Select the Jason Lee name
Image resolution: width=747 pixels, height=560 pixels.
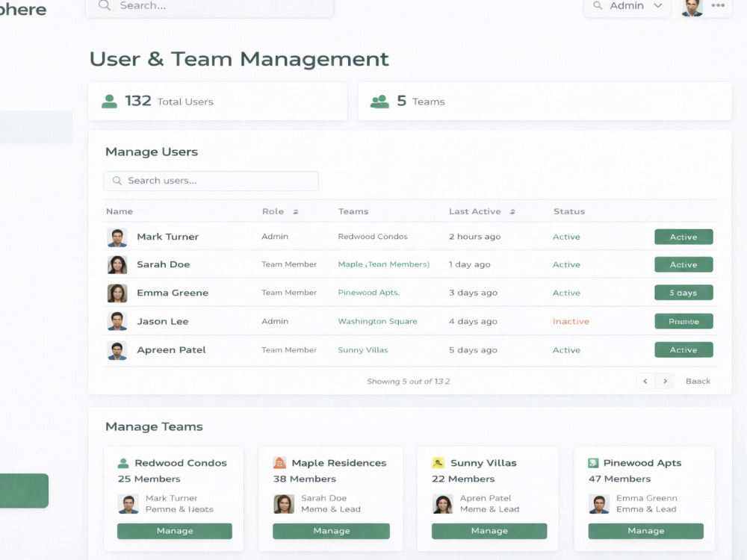click(x=162, y=321)
